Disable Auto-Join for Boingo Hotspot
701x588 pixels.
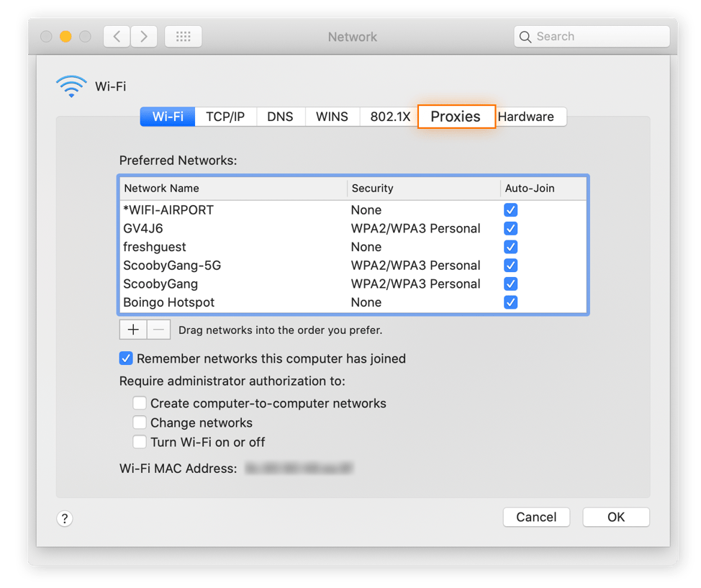[x=510, y=302]
